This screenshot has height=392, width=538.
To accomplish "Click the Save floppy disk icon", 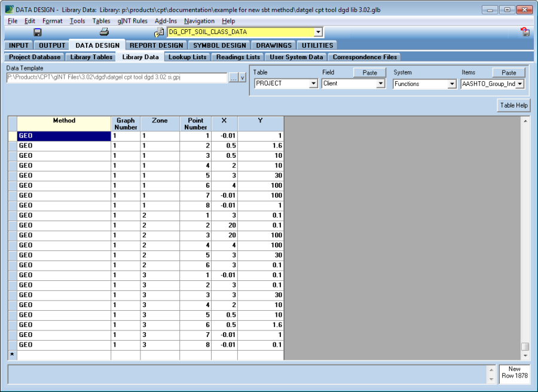I will 37,32.
